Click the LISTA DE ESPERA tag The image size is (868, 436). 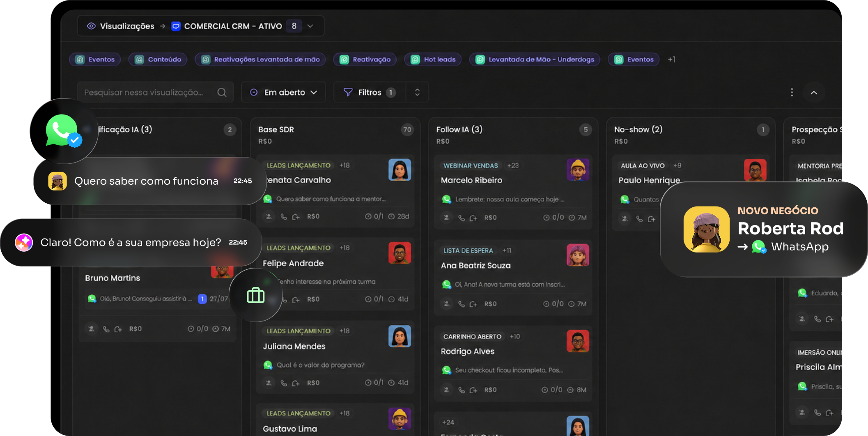(468, 250)
